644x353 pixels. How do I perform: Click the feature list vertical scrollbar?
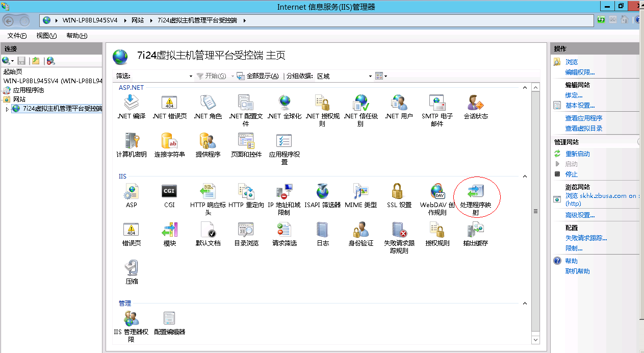pos(535,211)
